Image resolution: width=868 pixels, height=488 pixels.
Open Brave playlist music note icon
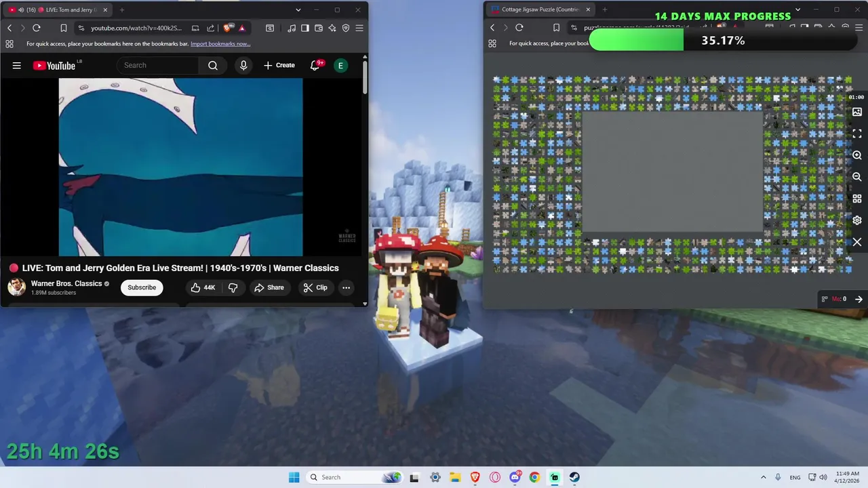click(291, 28)
